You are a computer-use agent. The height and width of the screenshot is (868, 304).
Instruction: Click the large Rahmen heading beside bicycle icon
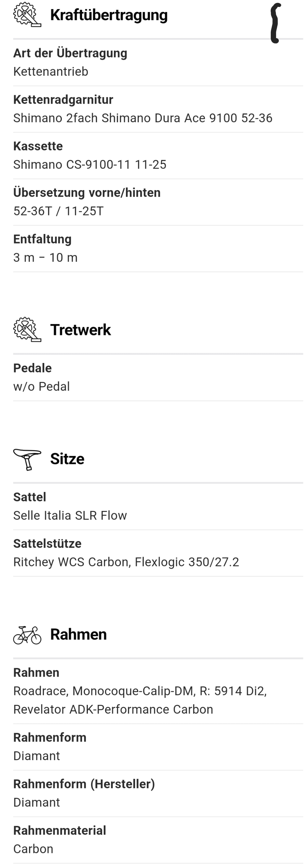78,634
